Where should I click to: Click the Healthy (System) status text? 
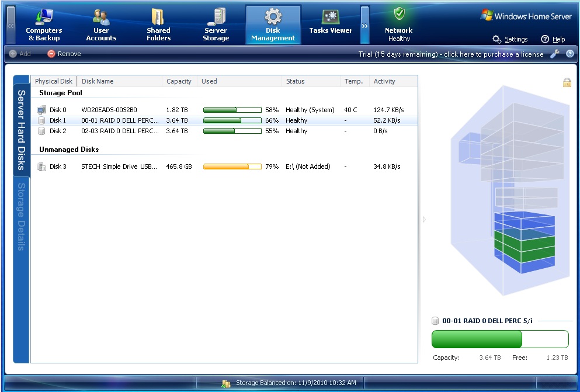pos(310,110)
